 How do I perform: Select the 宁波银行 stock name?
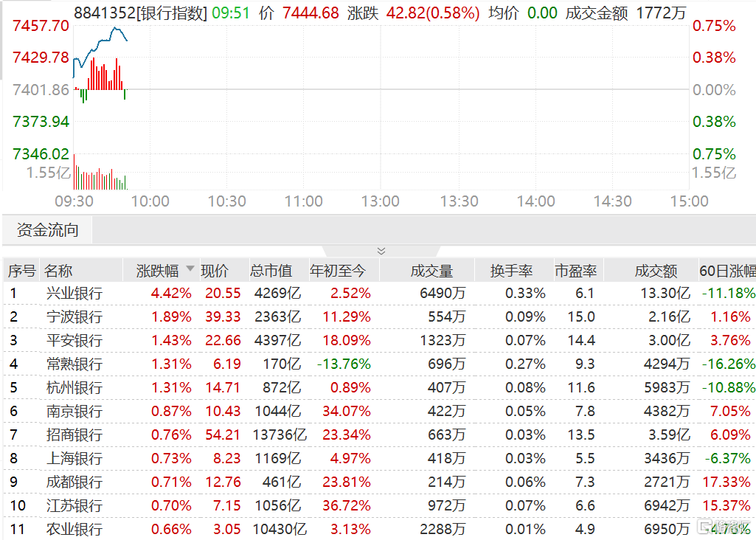[74, 316]
